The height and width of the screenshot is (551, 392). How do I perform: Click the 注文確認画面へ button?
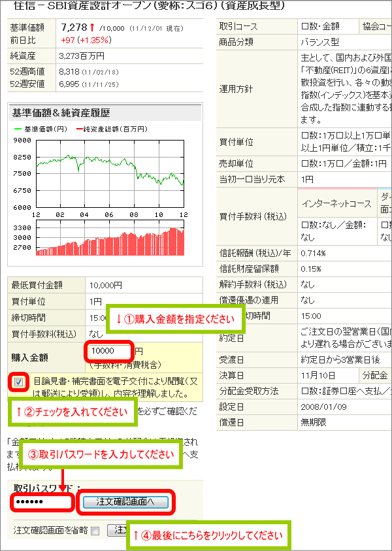pos(125,502)
